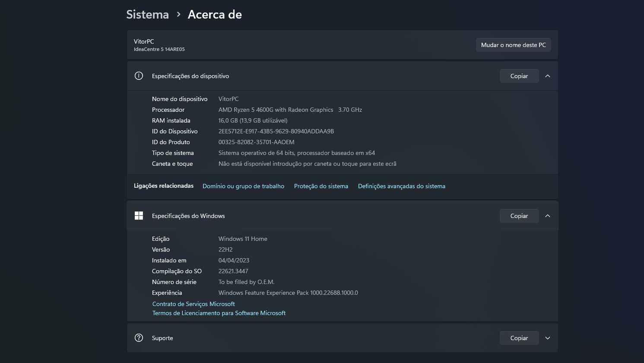Image resolution: width=644 pixels, height=363 pixels.
Task: Click the ID do Produto label
Action: point(171,142)
